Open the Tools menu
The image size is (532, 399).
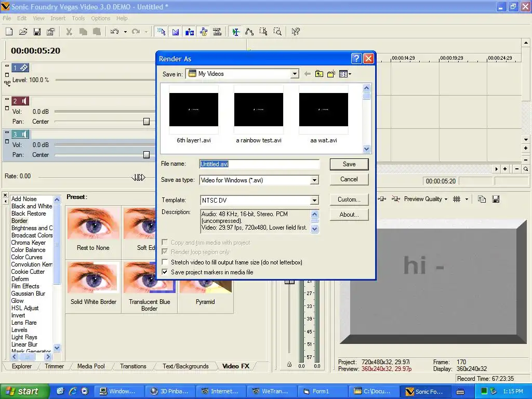[78, 18]
